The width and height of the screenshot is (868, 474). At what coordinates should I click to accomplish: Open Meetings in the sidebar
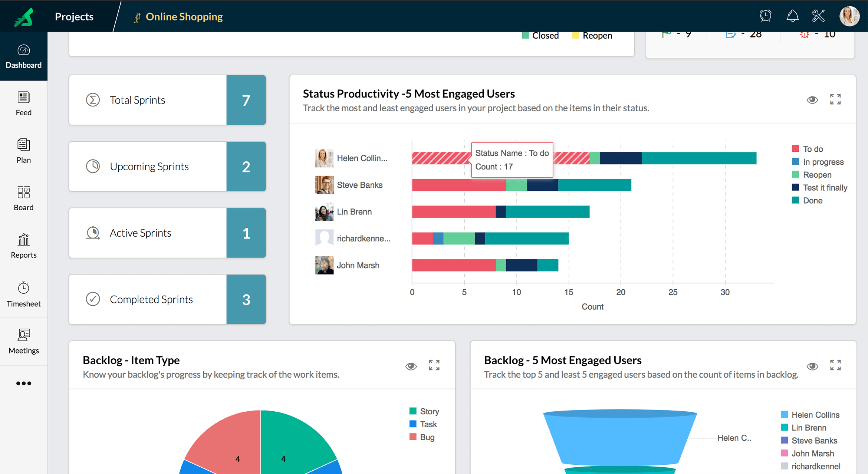[x=24, y=342]
